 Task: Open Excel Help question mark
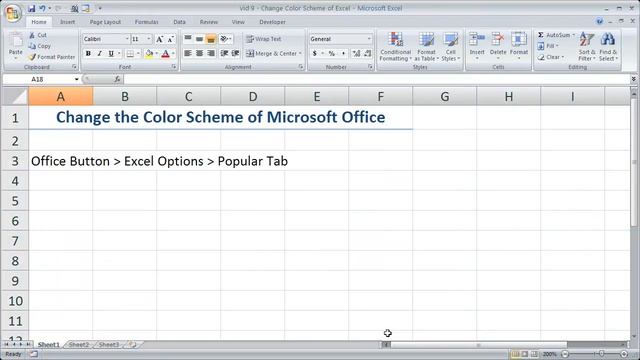[599, 21]
